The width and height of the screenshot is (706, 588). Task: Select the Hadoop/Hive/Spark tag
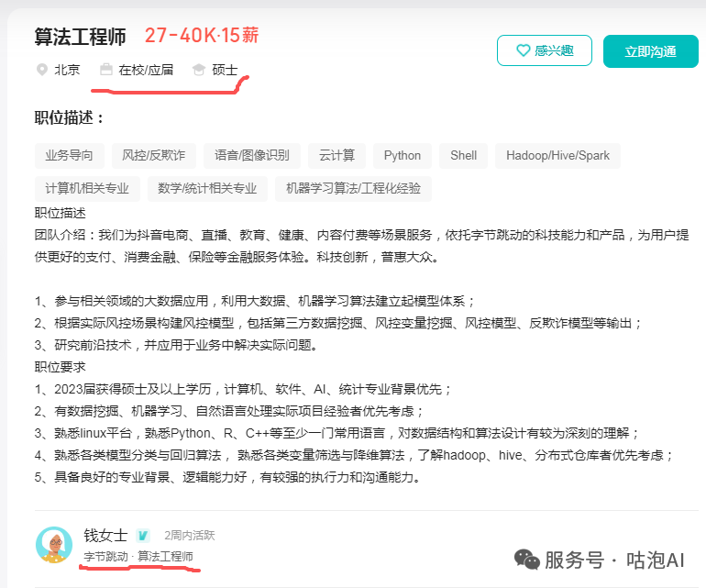point(557,156)
